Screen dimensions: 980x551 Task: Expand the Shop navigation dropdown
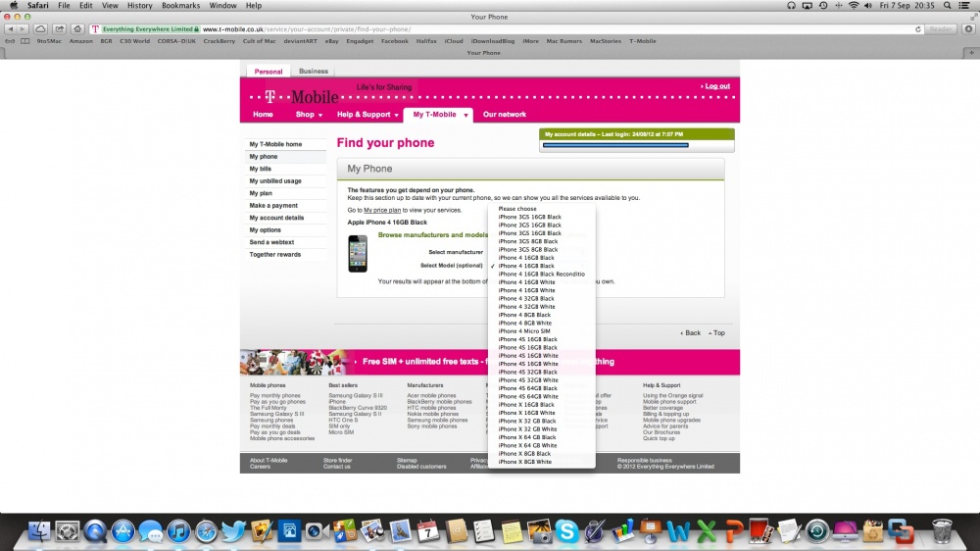(x=309, y=115)
